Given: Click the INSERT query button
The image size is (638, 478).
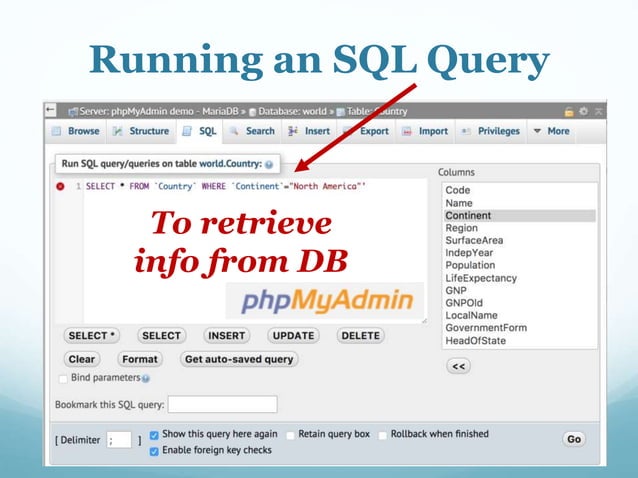Looking at the screenshot, I should click(227, 336).
